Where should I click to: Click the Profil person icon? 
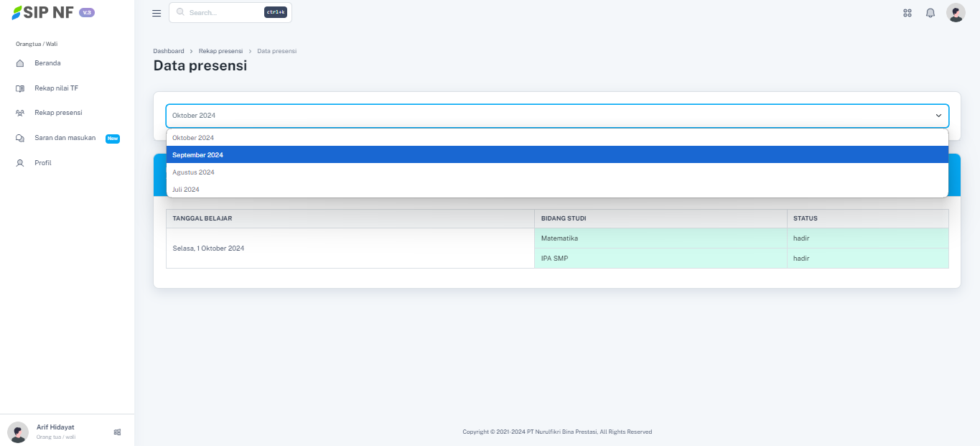pyautogui.click(x=20, y=163)
